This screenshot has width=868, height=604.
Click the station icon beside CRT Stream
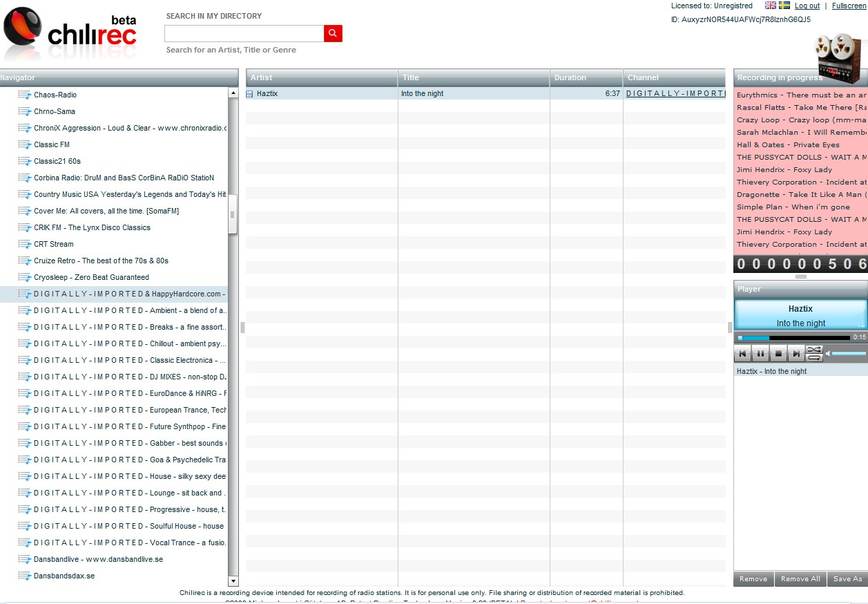[x=25, y=244]
